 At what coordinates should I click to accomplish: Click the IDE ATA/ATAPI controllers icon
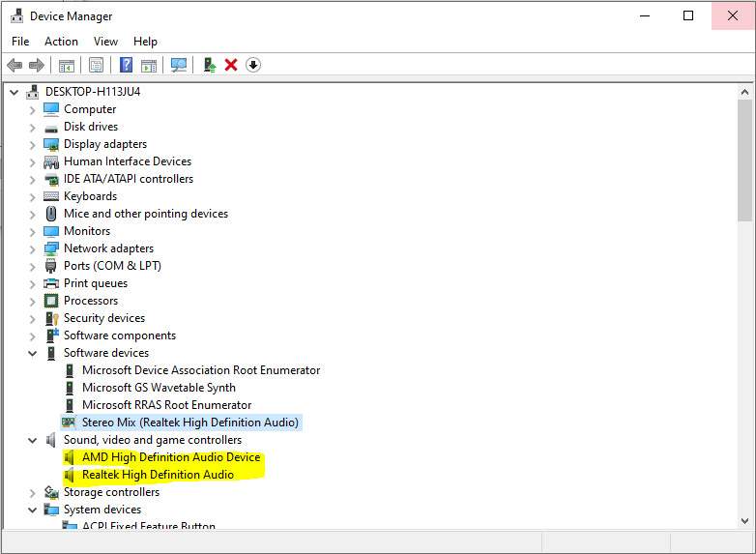(x=51, y=180)
